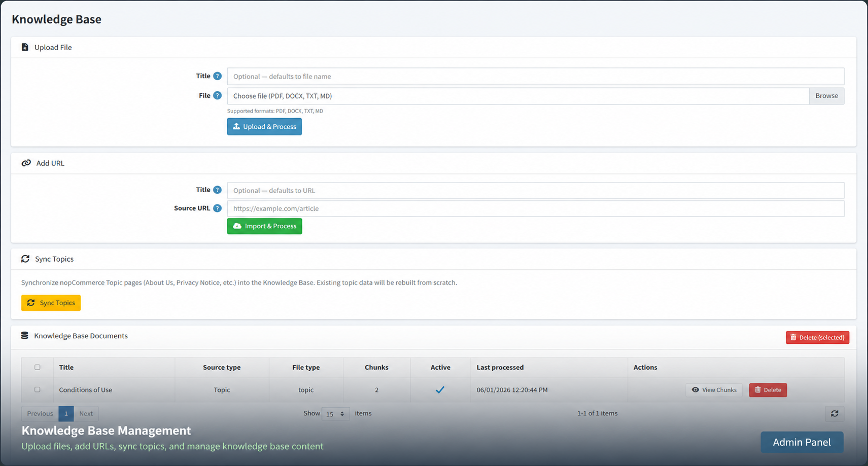Click help icon next to Upload File Title
Image resolution: width=868 pixels, height=466 pixels.
point(217,76)
